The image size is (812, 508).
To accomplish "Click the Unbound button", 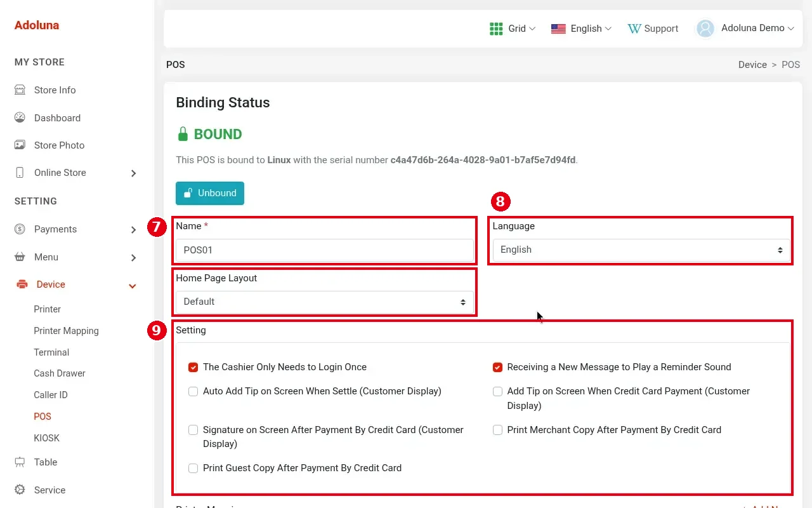I will [210, 193].
